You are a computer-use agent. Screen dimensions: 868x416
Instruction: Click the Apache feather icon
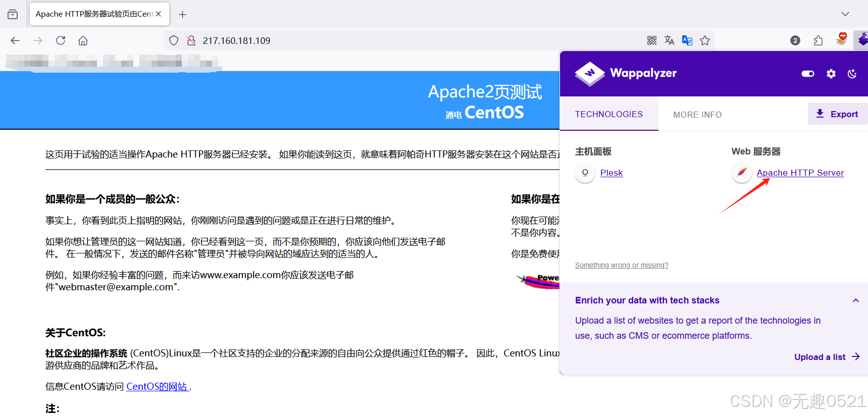[x=742, y=173]
